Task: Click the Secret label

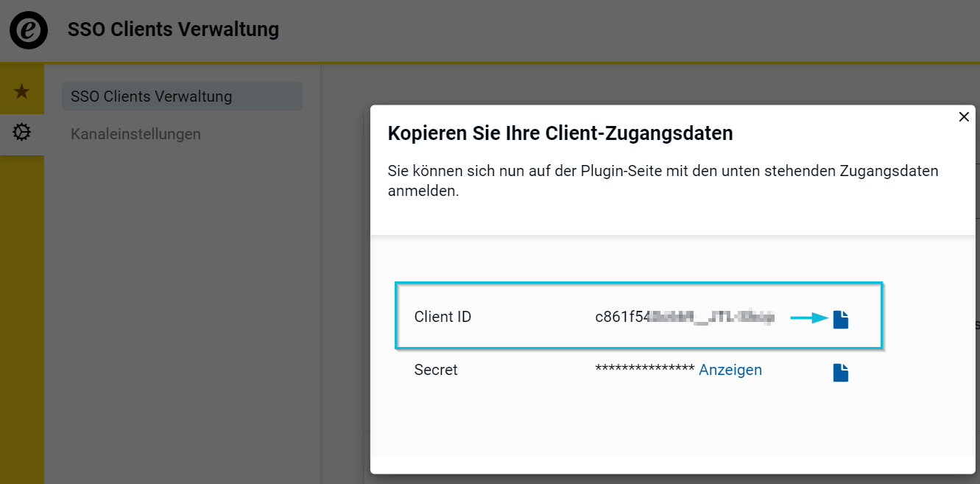Action: tap(436, 370)
